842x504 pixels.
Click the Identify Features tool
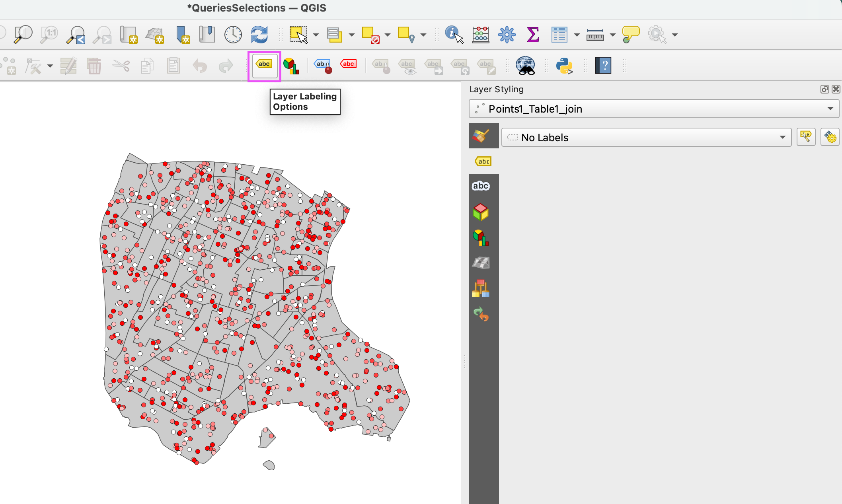(454, 35)
